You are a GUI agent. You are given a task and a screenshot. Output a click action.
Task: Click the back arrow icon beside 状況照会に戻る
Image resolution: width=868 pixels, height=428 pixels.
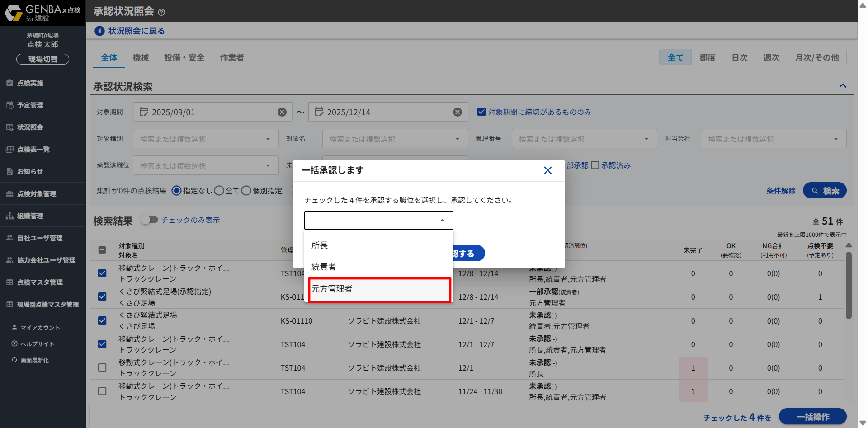pos(99,31)
